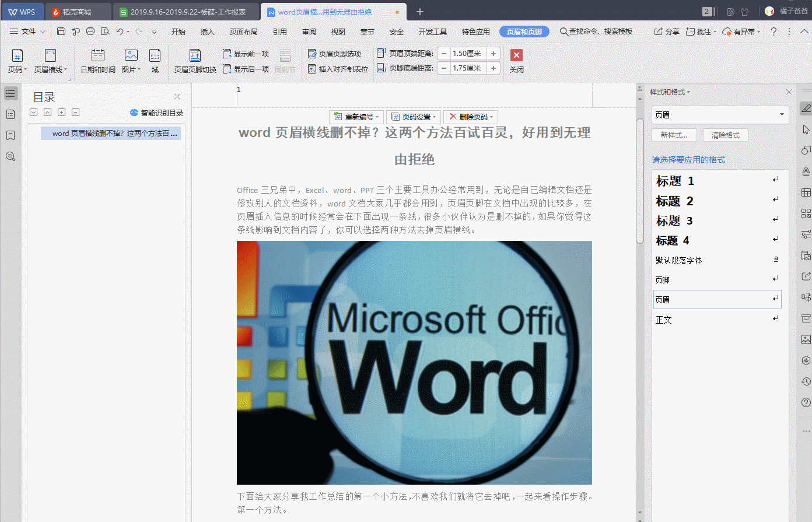Open 页眉页脚选项 header footer options
812x522 pixels.
[335, 54]
